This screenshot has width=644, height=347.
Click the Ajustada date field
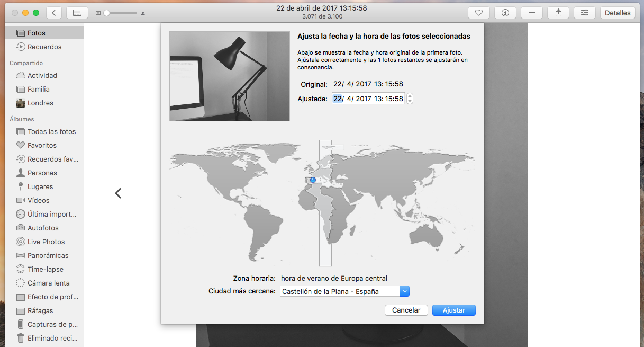[x=368, y=99]
